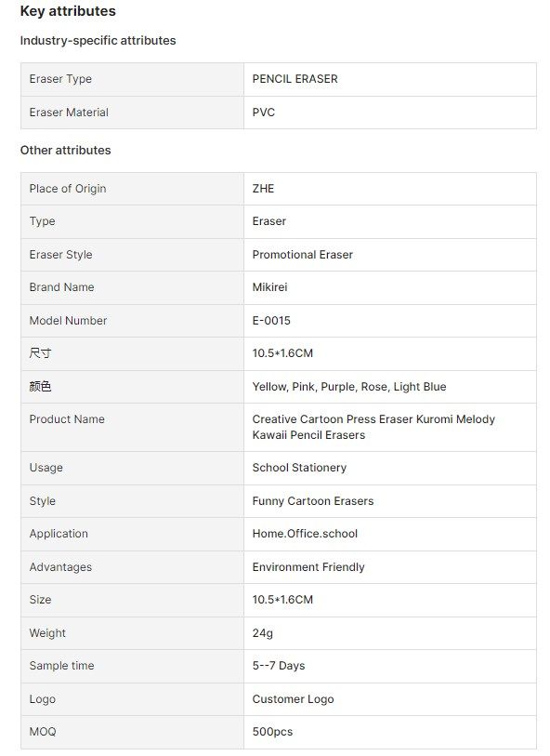
Task: Click the Industry-specific attributes subheading
Action: [98, 41]
